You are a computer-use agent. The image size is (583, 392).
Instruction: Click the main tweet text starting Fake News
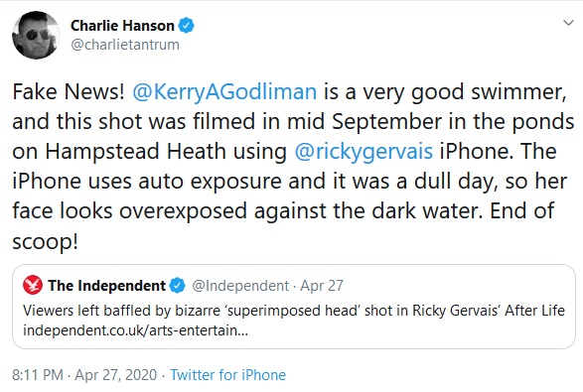(x=293, y=167)
